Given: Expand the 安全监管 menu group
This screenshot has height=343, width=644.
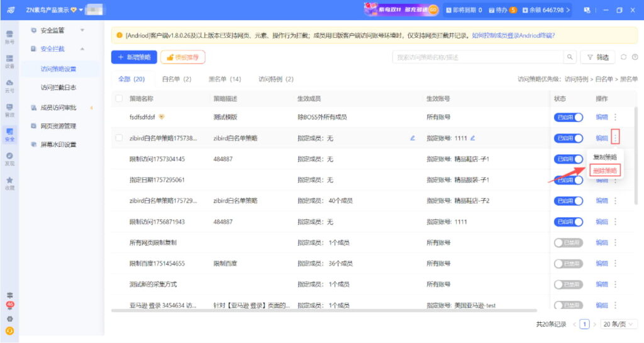Looking at the screenshot, I should pos(82,30).
